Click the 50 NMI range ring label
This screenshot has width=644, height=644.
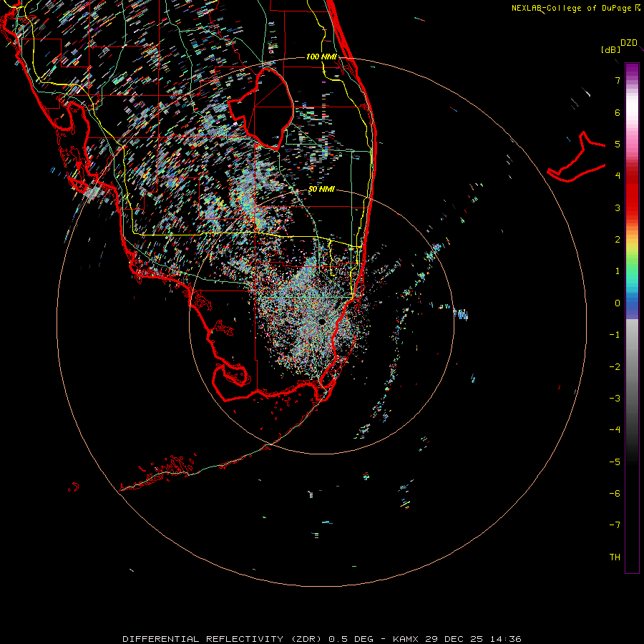click(x=321, y=189)
